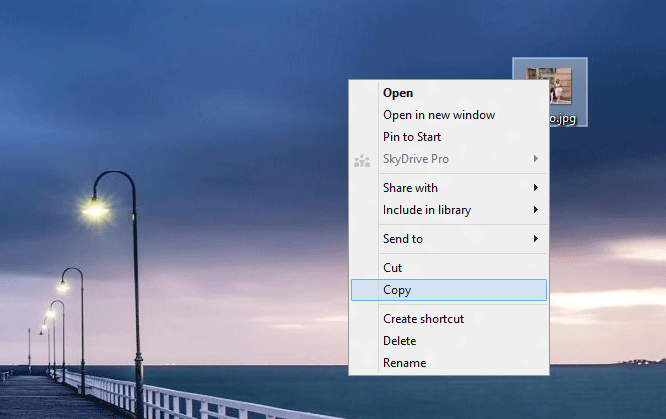Select Open in new window

coord(438,115)
